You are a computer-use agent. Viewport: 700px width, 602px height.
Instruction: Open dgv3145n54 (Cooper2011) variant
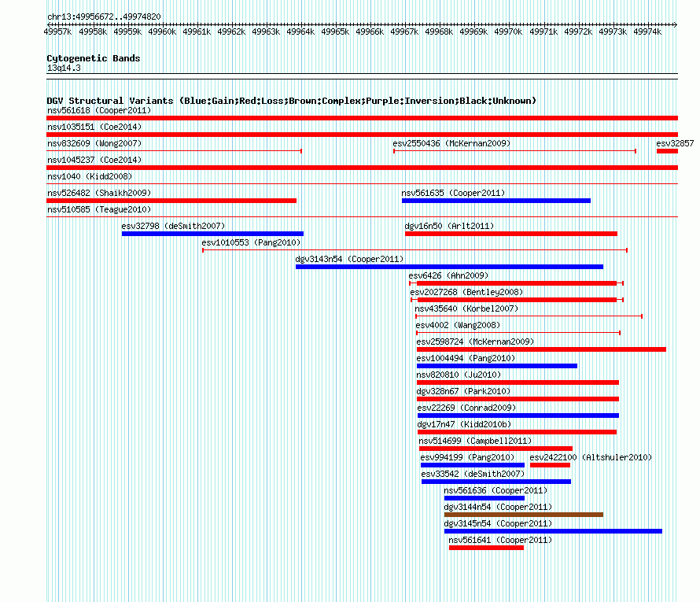[x=498, y=523]
